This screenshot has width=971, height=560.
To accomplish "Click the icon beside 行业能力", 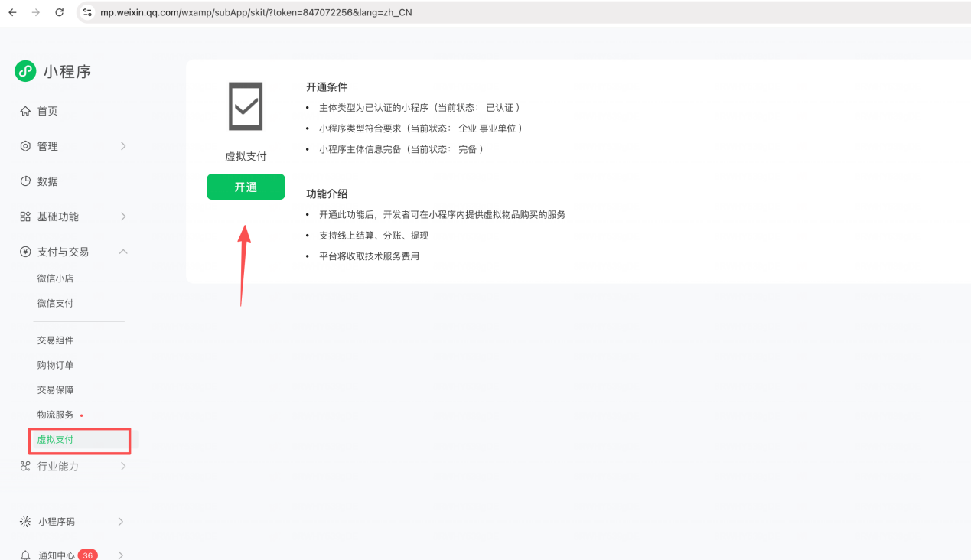I will (x=25, y=466).
